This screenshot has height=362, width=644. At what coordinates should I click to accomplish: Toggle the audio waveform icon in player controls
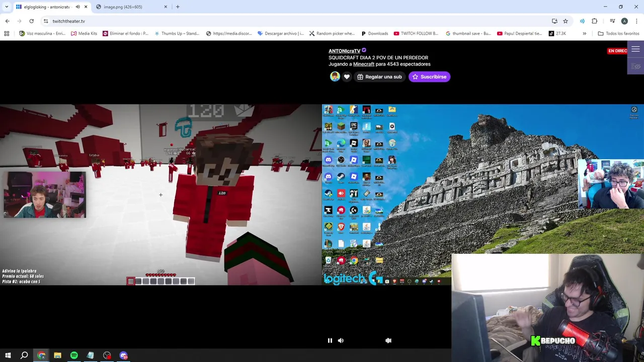point(388,340)
